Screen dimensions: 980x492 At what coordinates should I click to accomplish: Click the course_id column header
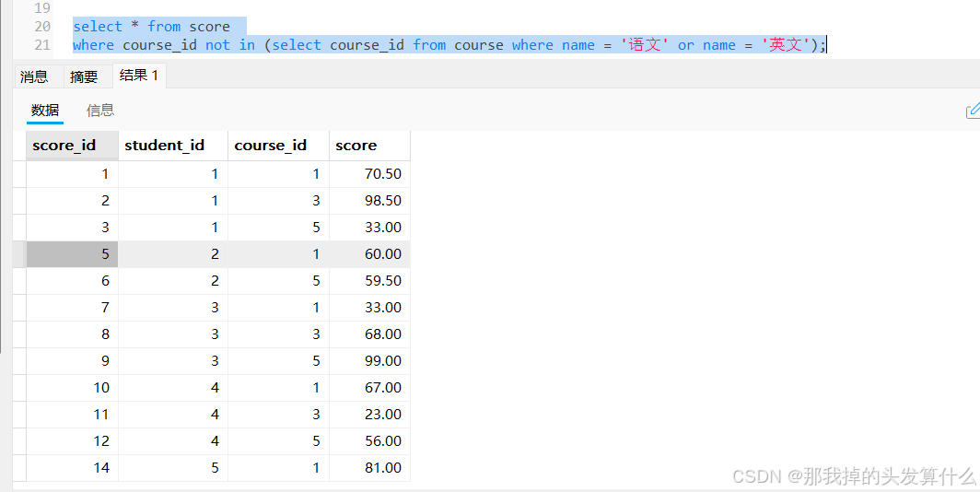pos(278,146)
